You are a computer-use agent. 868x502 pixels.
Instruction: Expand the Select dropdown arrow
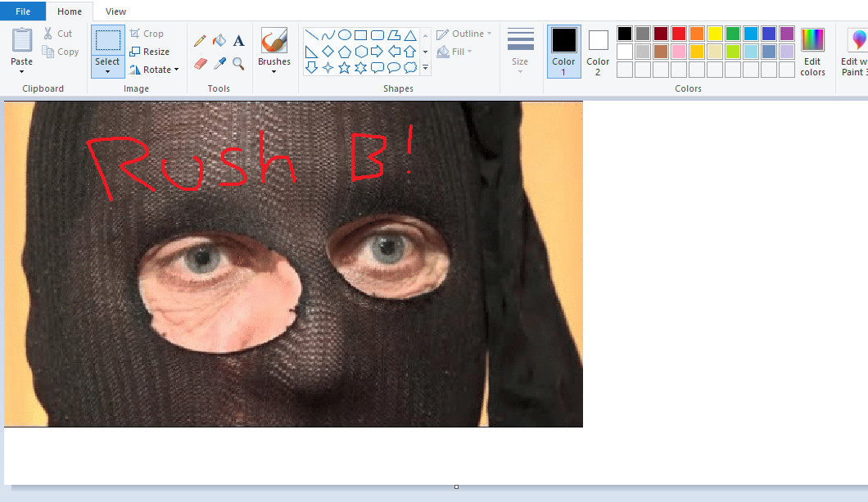click(108, 72)
